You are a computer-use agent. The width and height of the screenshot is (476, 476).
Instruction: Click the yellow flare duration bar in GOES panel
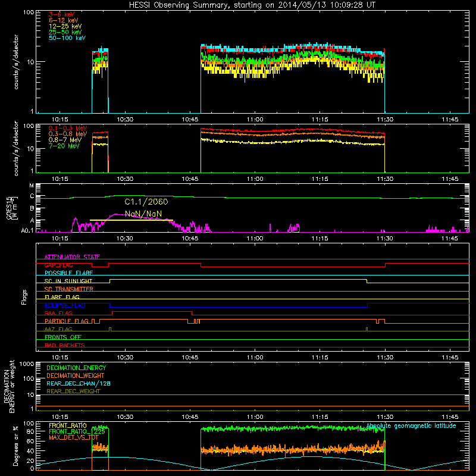pos(131,220)
